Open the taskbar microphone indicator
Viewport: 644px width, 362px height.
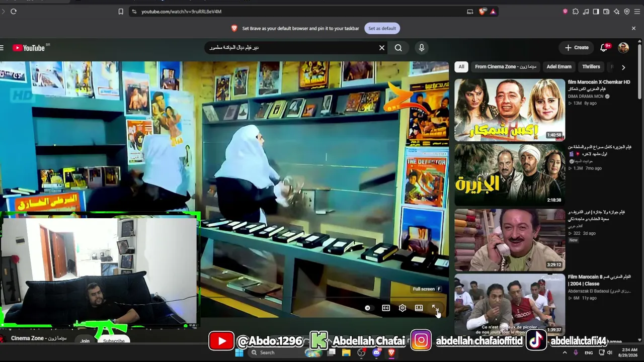point(576,352)
